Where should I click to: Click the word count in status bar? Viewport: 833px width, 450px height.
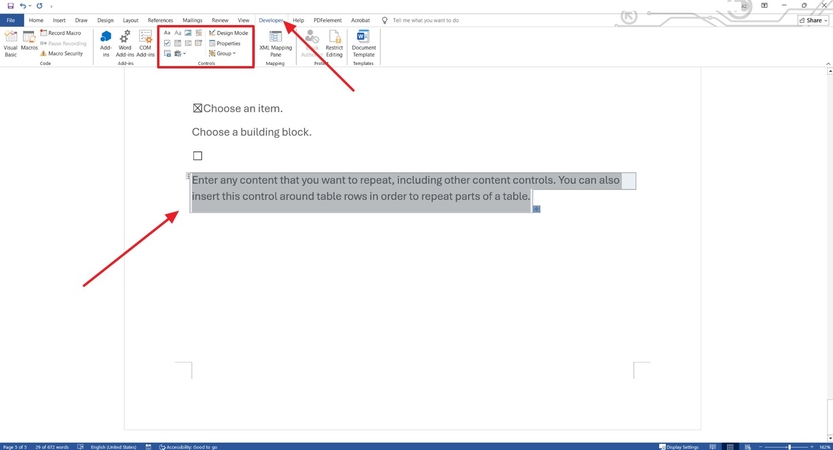(x=52, y=447)
